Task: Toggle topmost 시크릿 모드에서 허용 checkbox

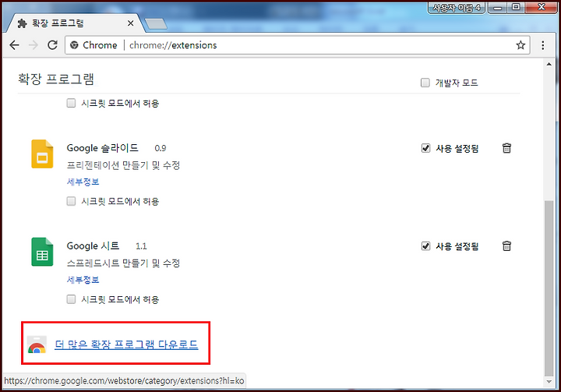Action: click(x=71, y=103)
